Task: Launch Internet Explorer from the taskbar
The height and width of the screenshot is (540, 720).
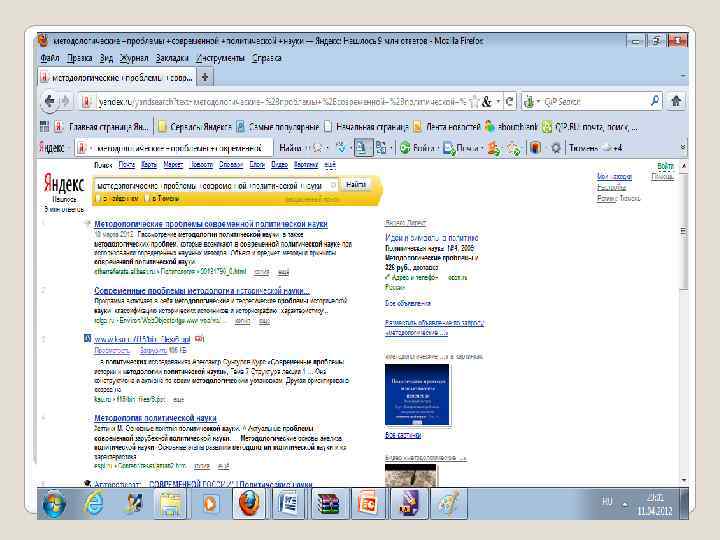Action: (94, 504)
